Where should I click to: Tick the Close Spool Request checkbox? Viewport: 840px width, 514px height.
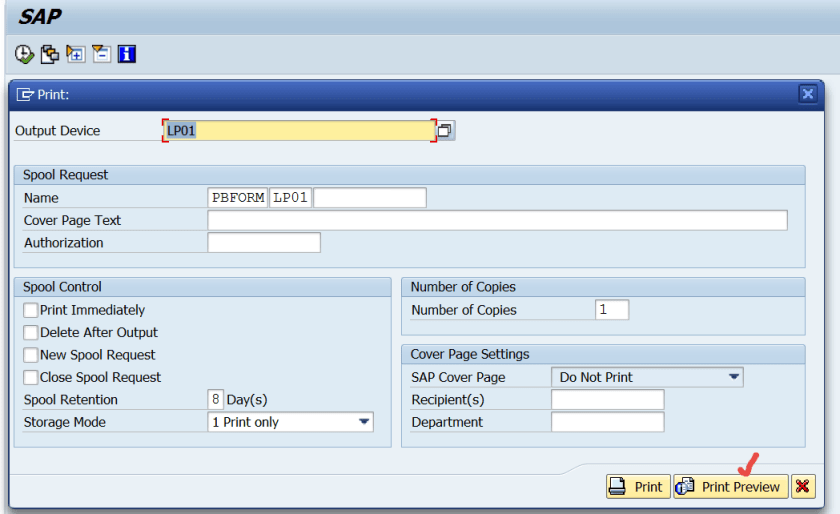click(31, 378)
